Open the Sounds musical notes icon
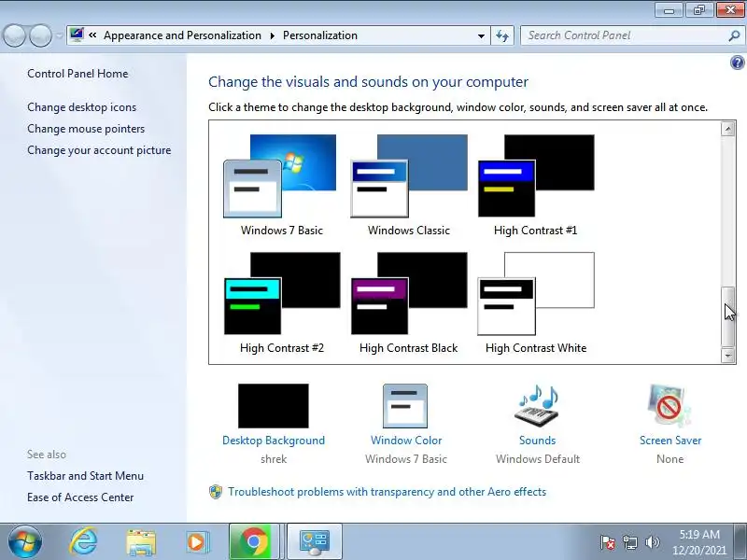This screenshot has height=560, width=747. [x=537, y=406]
